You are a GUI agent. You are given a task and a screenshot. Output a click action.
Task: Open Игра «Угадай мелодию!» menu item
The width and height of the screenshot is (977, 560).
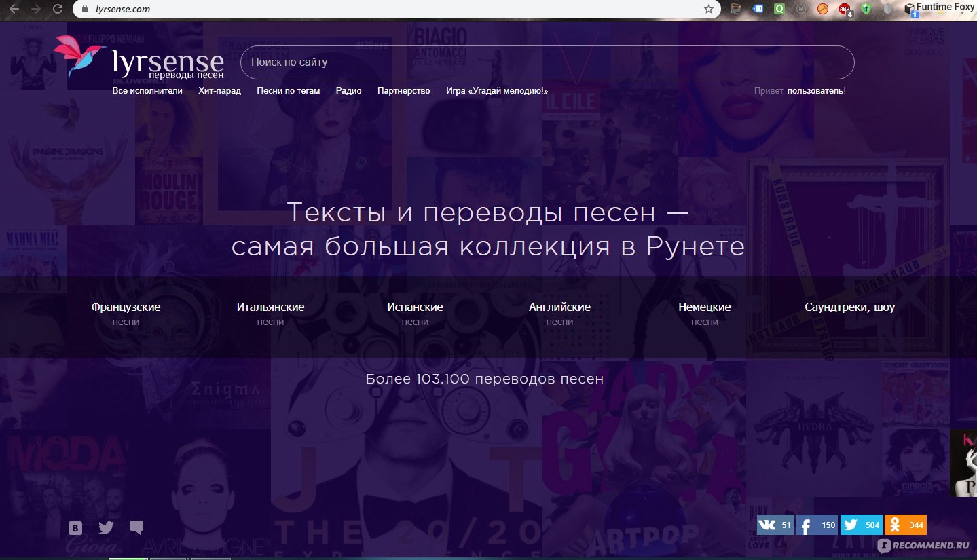(x=497, y=90)
